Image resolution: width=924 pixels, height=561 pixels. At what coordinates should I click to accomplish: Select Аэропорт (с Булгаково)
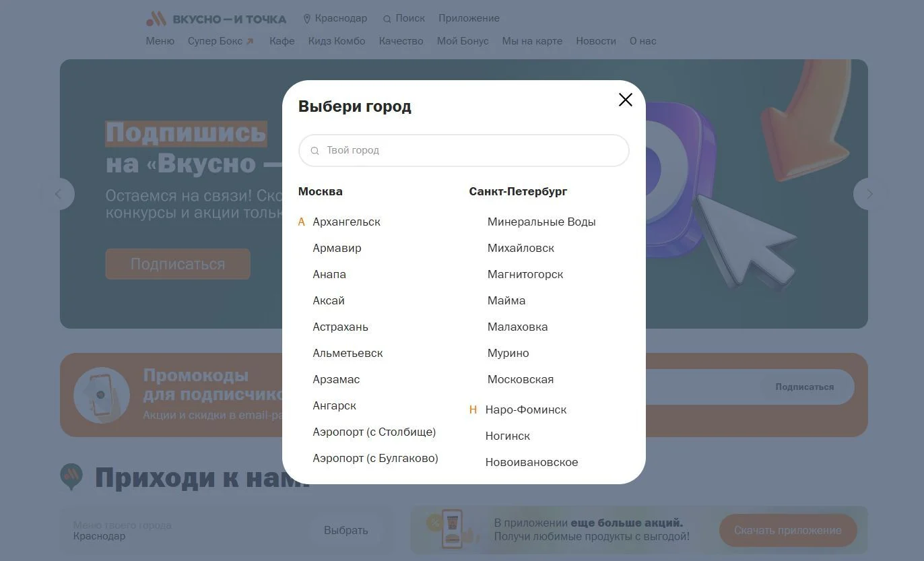tap(375, 458)
